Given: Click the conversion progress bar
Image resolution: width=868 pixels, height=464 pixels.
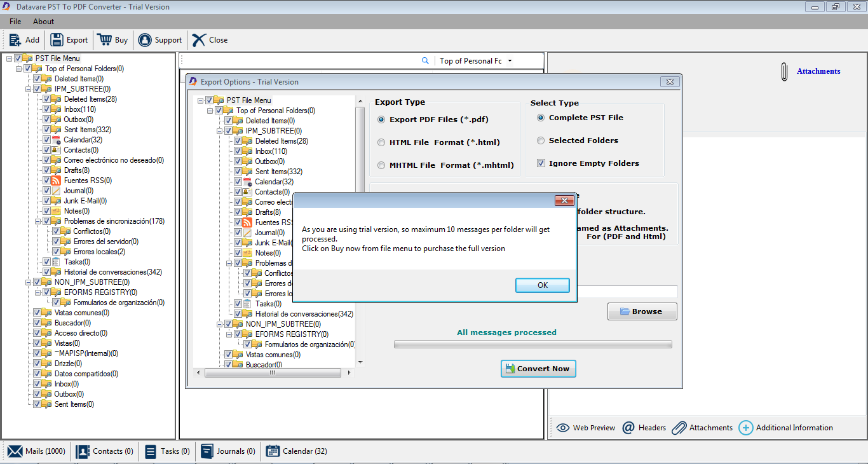Looking at the screenshot, I should click(532, 345).
